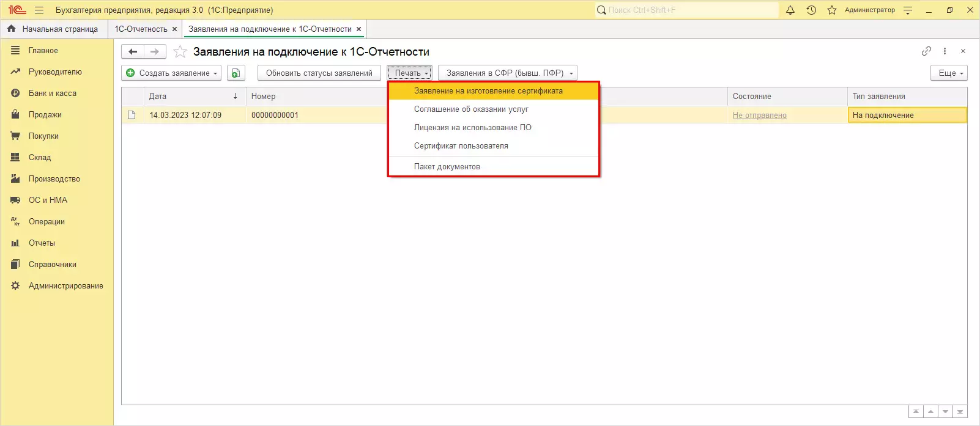The image size is (980, 426).
Task: Click the Тип заявления column header
Action: 907,96
